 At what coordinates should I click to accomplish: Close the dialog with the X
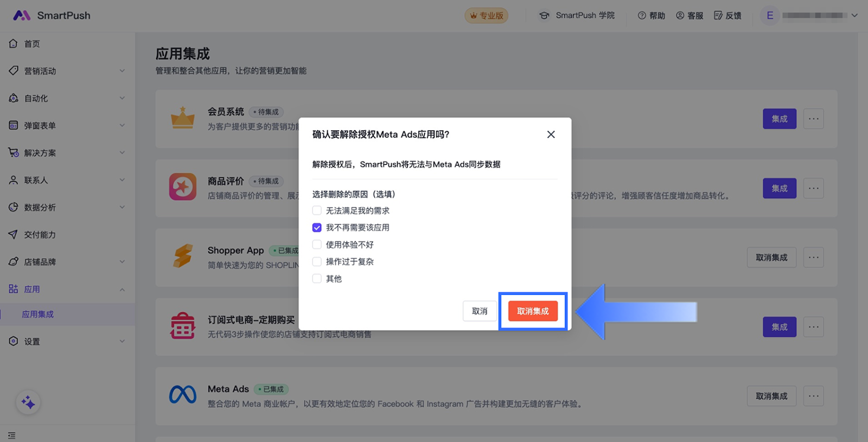tap(551, 134)
